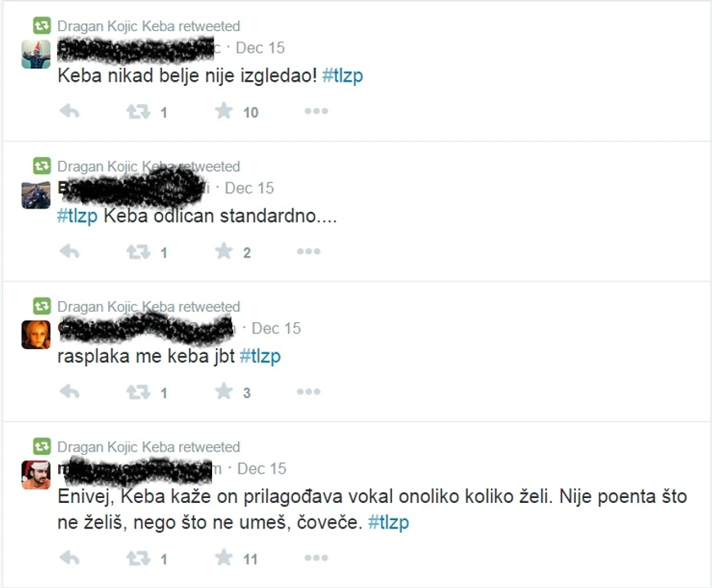Viewport: 712px width, 588px height.
Task: Click the #tlzp hashtag in first tweet
Action: pos(342,75)
